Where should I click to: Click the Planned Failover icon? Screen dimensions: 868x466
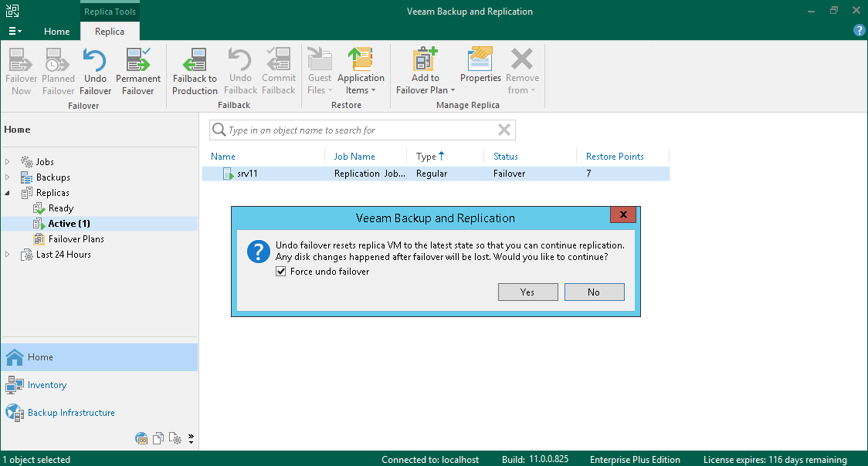click(x=58, y=69)
